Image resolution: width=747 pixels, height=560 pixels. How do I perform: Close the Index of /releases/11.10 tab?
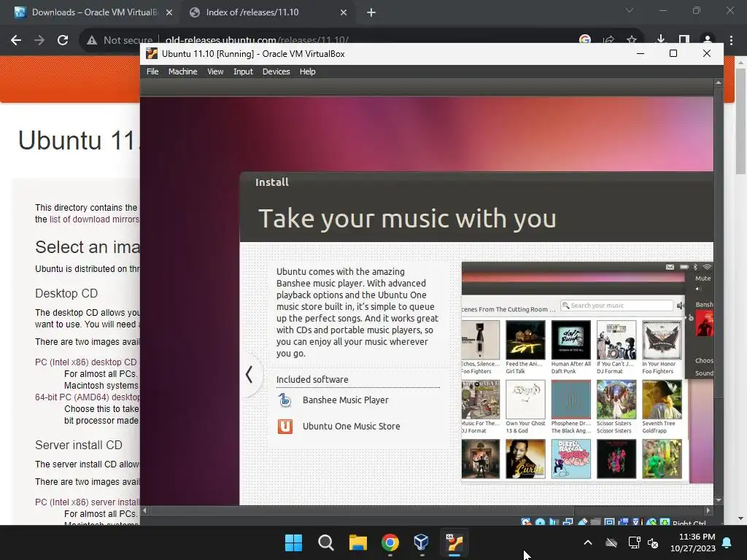click(344, 13)
